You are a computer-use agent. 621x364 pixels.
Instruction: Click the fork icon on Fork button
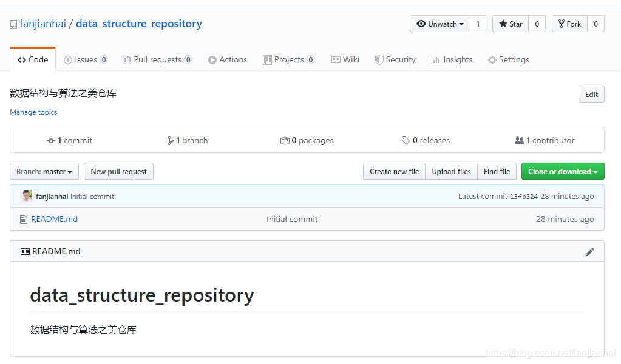(561, 24)
